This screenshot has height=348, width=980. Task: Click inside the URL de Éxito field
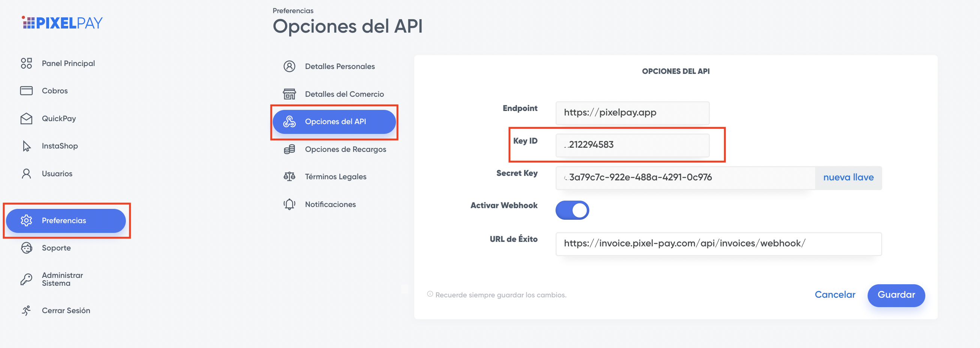click(718, 244)
